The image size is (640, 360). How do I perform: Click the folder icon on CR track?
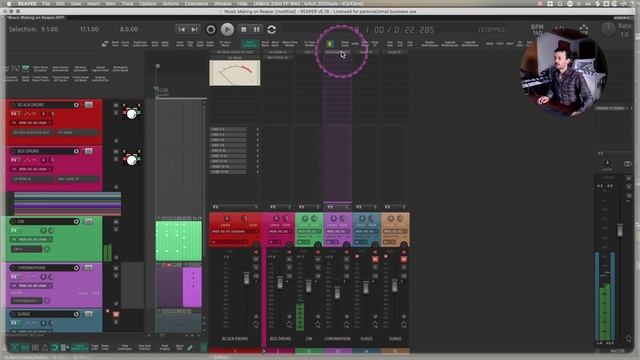click(89, 221)
